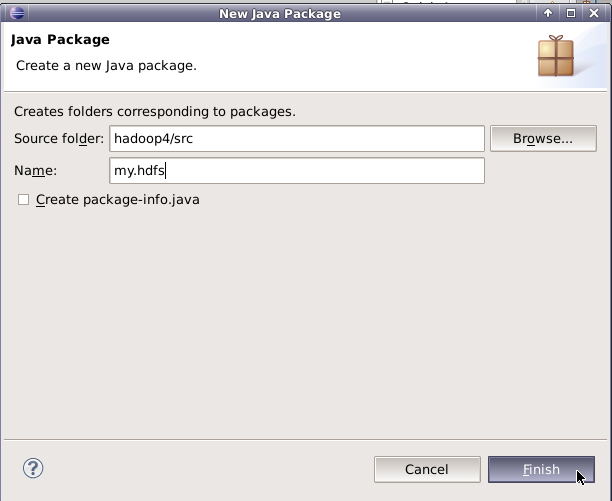Viewport: 612px width, 501px height.
Task: Click the 'Name:' label
Action: click(36, 171)
